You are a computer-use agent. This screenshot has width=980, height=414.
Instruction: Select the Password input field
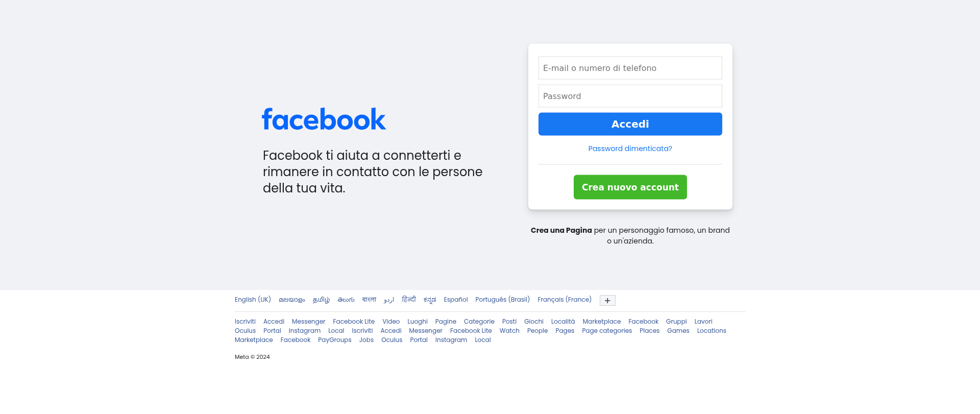click(630, 96)
